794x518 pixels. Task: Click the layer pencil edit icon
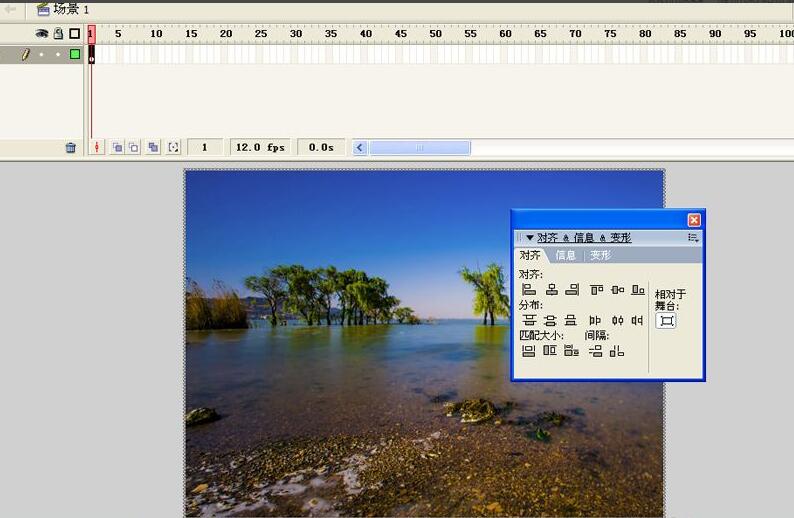coord(25,54)
